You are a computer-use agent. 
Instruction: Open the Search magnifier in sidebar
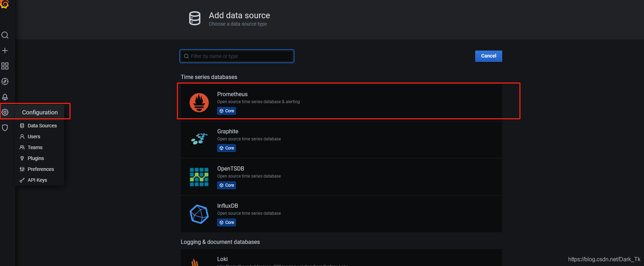pyautogui.click(x=5, y=35)
